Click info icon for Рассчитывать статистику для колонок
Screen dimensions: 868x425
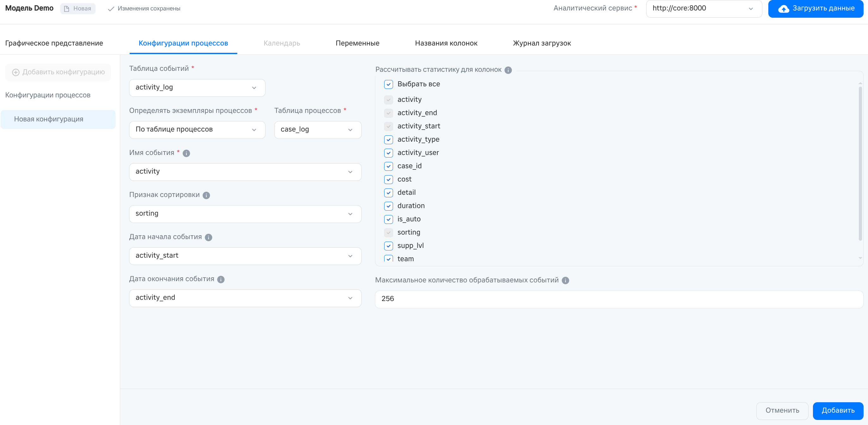pyautogui.click(x=508, y=70)
